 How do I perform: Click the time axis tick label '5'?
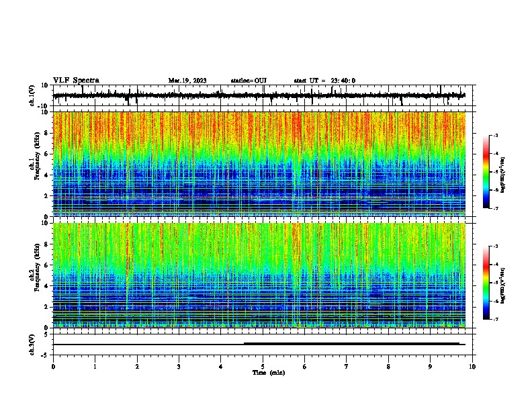tap(263, 367)
